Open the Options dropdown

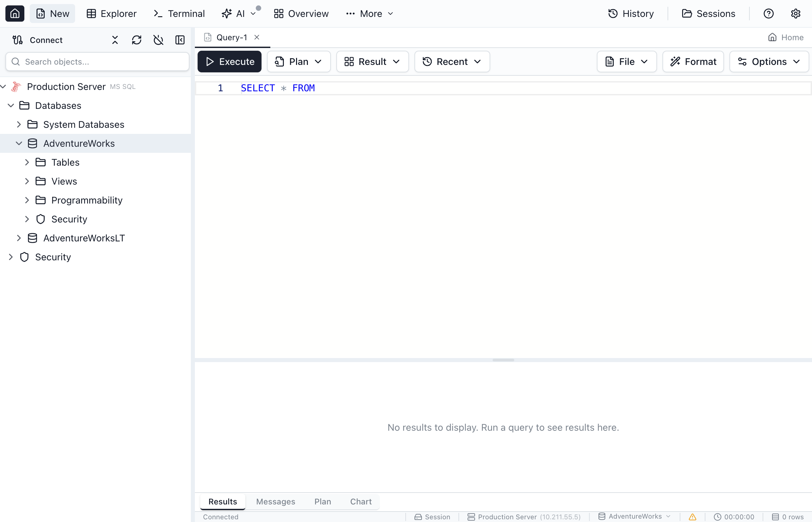click(x=769, y=61)
